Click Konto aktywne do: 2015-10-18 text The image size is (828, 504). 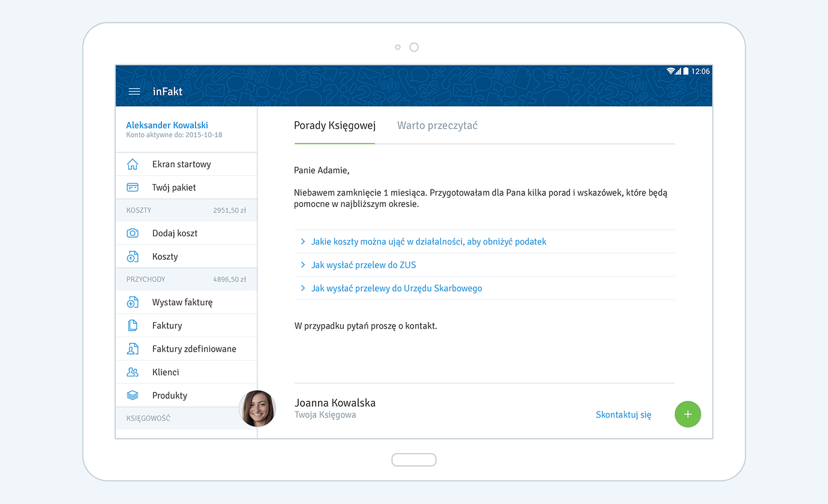click(x=174, y=135)
